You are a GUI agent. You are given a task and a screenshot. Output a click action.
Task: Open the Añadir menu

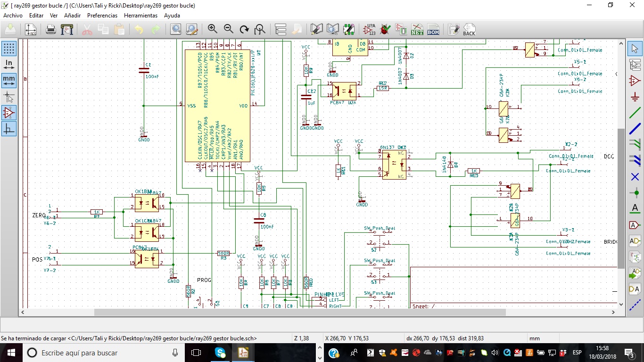pos(72,16)
